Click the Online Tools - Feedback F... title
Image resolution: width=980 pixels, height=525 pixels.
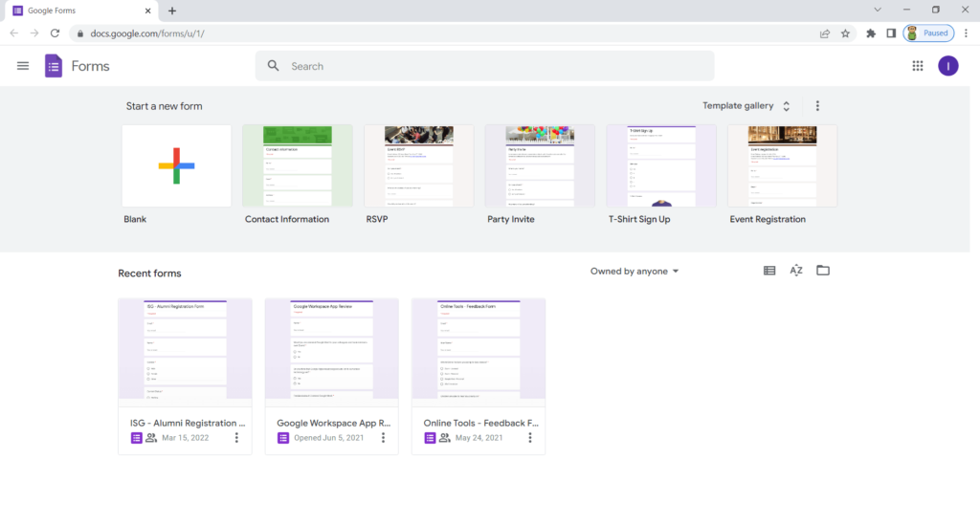click(x=481, y=423)
